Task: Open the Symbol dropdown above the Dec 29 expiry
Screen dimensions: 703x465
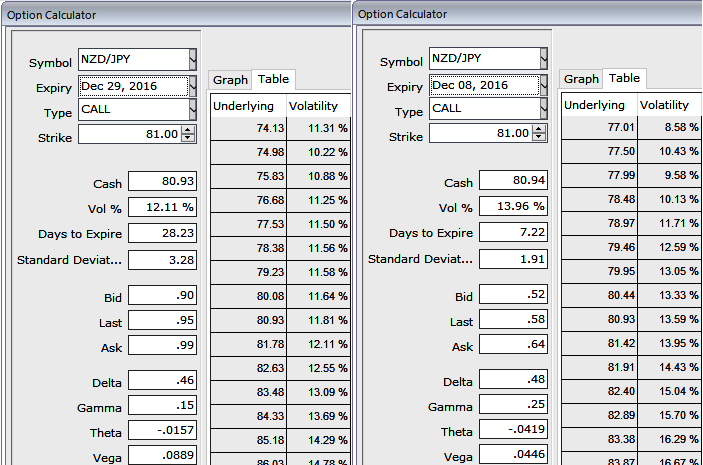Action: pos(193,60)
